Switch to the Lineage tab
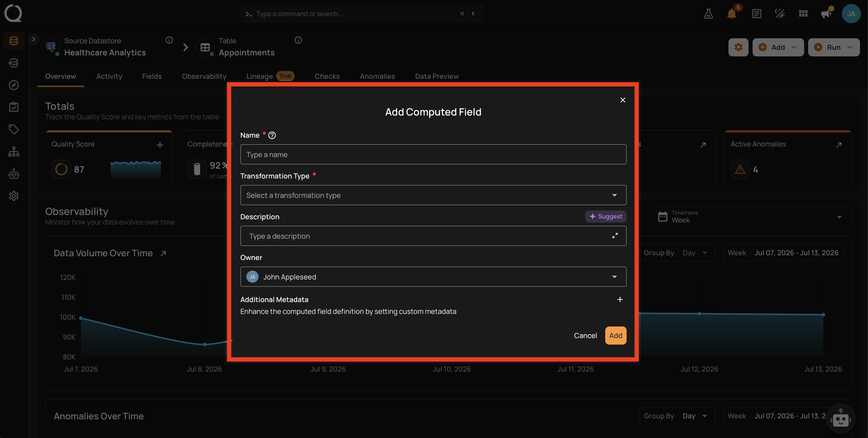868x438 pixels. click(x=270, y=76)
